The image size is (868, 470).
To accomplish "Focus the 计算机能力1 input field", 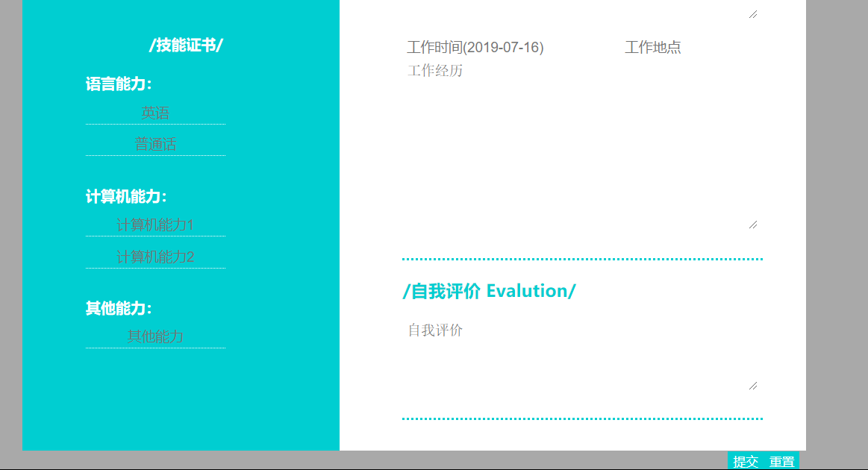I will click(155, 225).
